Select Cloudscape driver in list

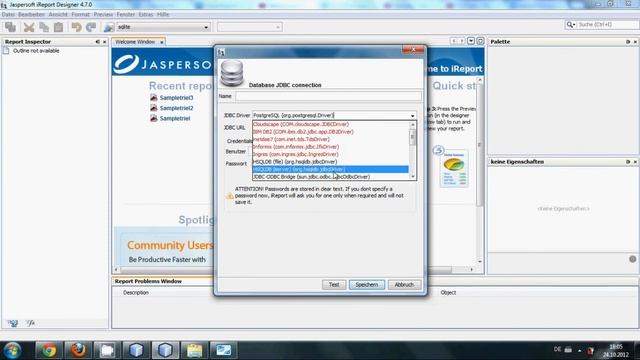[330, 124]
